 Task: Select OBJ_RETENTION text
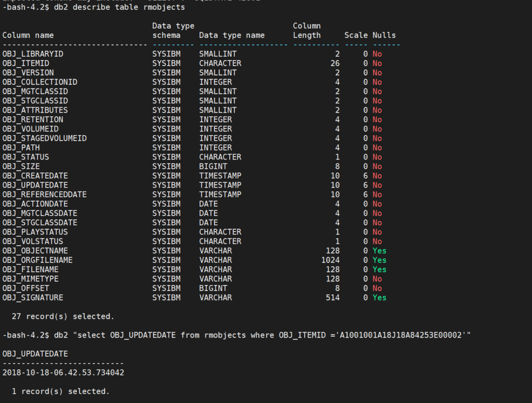pos(33,120)
